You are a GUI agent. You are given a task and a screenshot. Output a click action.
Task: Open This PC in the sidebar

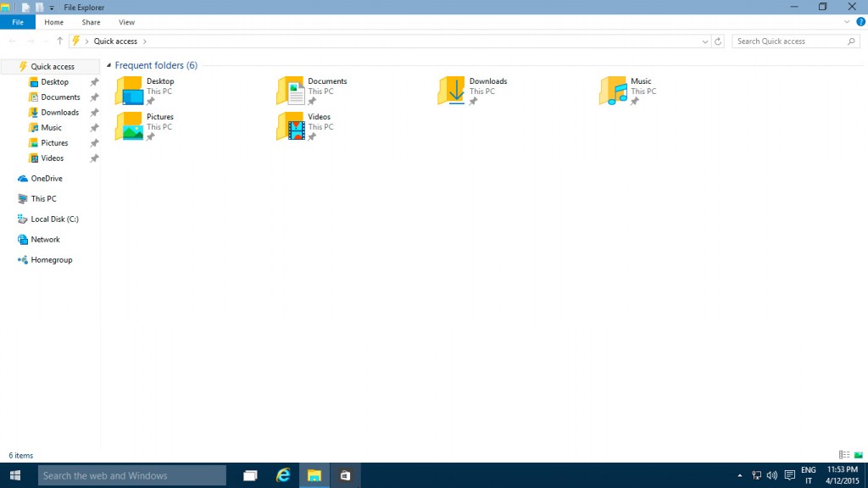[43, 198]
